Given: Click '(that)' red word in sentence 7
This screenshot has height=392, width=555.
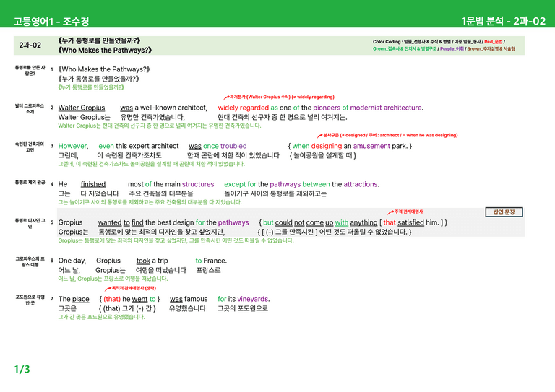Looking at the screenshot, I should 112,299.
